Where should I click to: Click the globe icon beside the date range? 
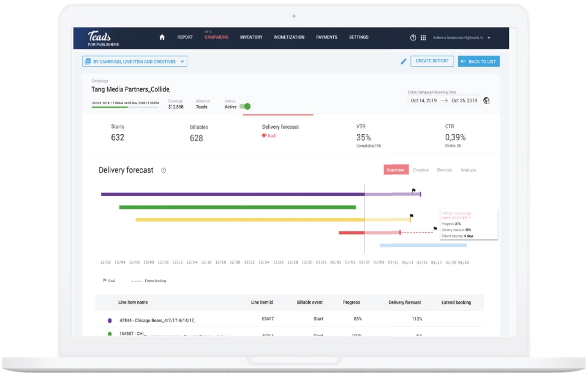(x=486, y=100)
